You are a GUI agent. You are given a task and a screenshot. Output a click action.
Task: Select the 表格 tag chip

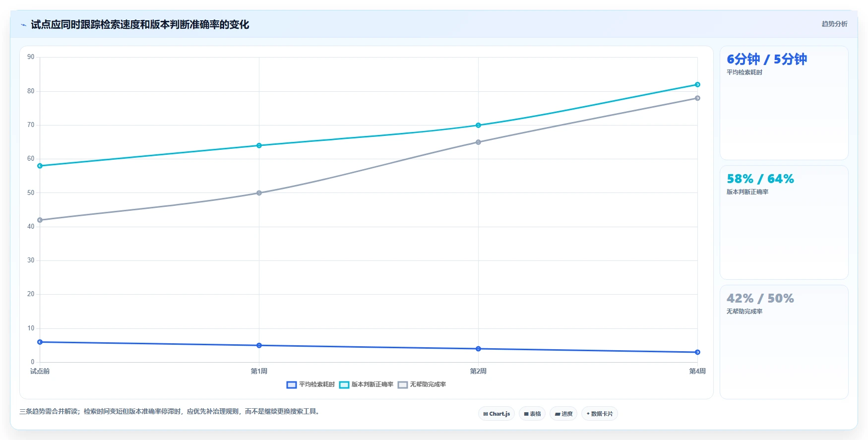(532, 414)
